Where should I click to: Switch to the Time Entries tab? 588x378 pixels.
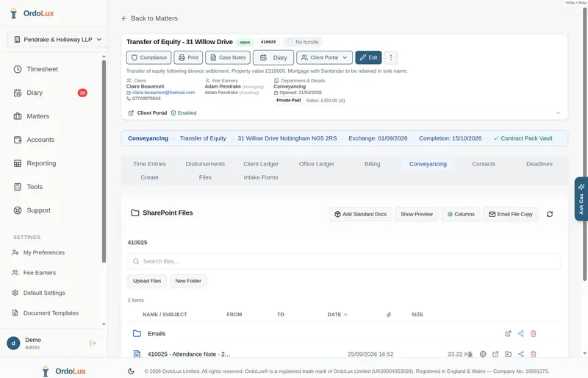(x=149, y=164)
